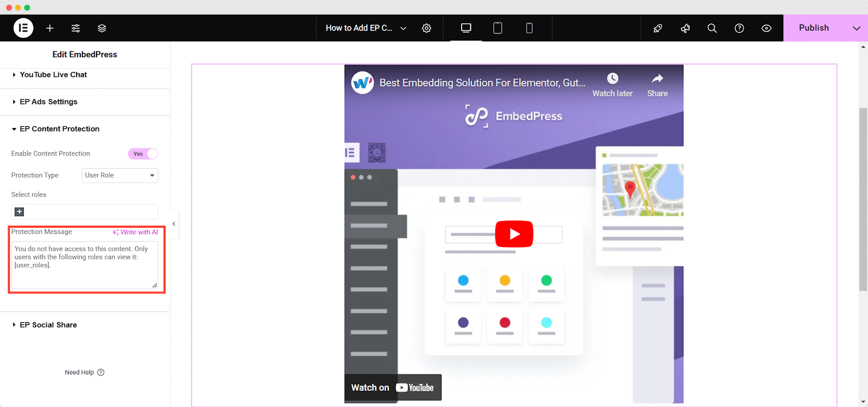The height and width of the screenshot is (407, 868).
Task: Open the Protection Type dropdown
Action: pos(120,176)
